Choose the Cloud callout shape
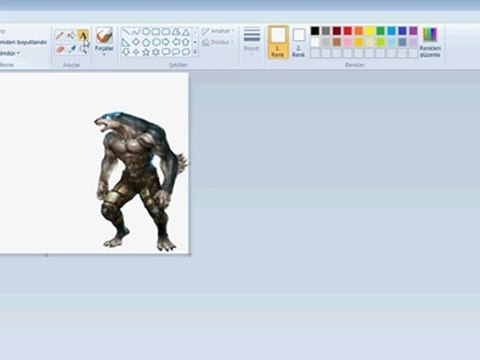The width and height of the screenshot is (480, 360). pyautogui.click(x=186, y=52)
